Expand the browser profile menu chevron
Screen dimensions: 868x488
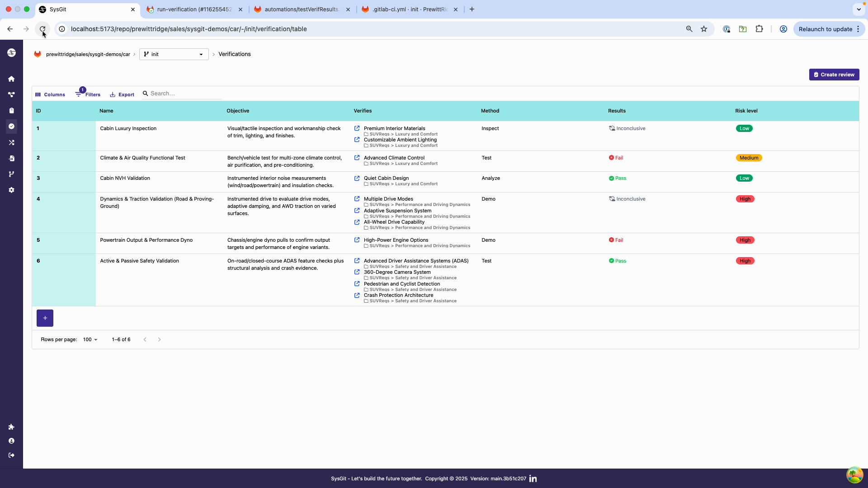pos(859,9)
